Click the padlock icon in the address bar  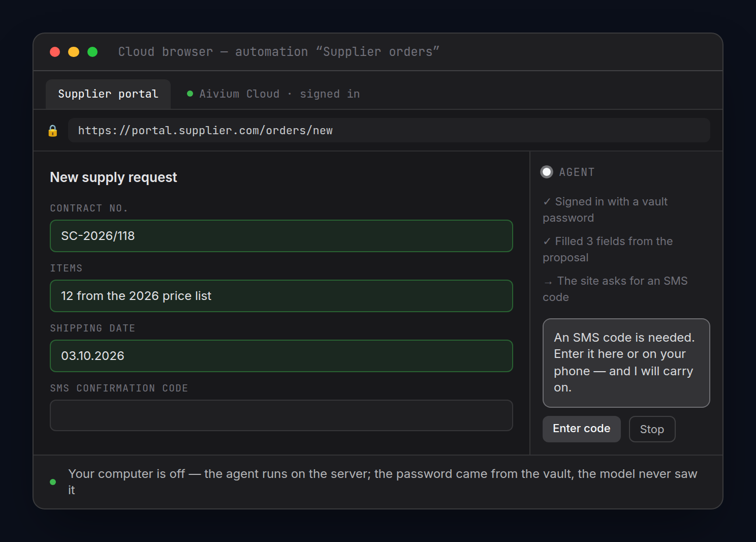[52, 131]
